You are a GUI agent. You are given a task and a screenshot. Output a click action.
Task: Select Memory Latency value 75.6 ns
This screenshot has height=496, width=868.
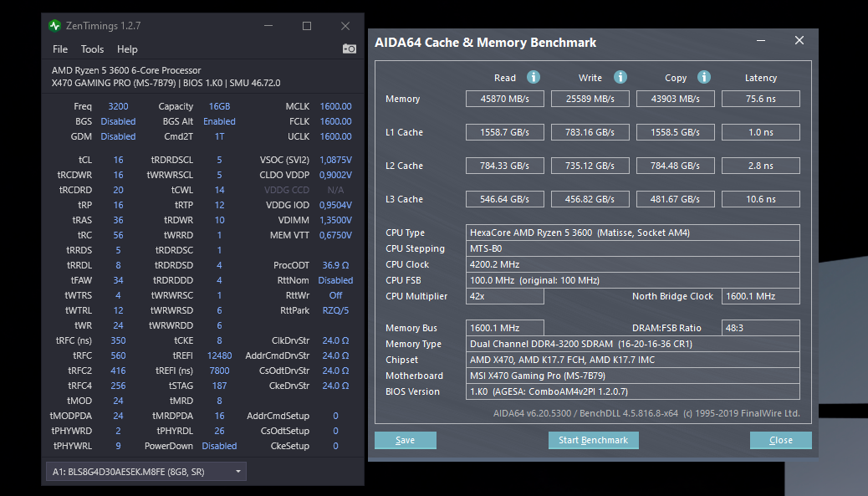click(761, 99)
